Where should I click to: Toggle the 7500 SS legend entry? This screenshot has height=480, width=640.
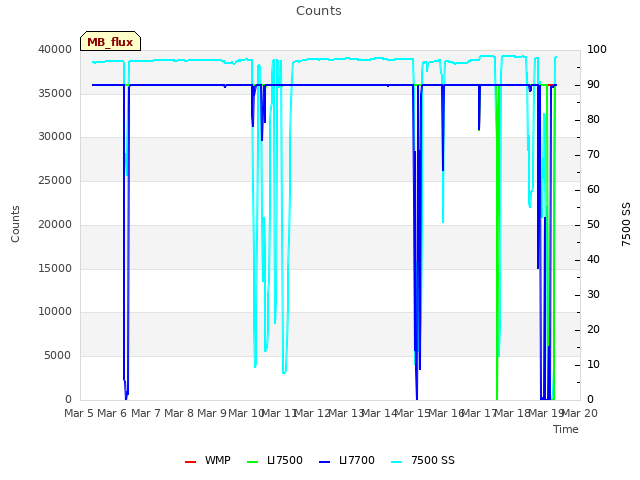(423, 461)
